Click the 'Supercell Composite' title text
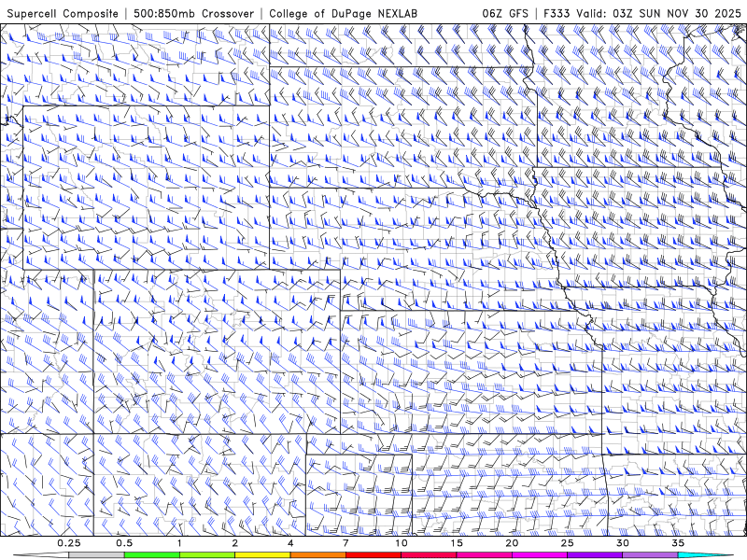This screenshot has width=747, height=560. pyautogui.click(x=63, y=13)
